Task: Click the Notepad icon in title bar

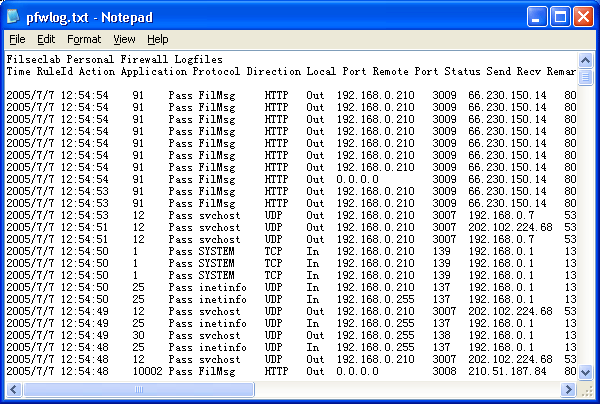Action: [x=17, y=17]
